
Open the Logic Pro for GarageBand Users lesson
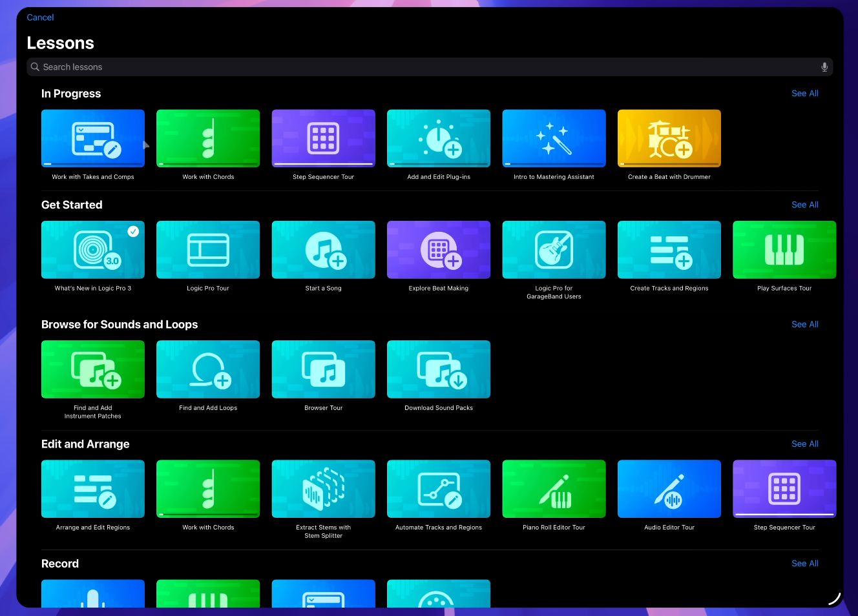[x=554, y=250]
